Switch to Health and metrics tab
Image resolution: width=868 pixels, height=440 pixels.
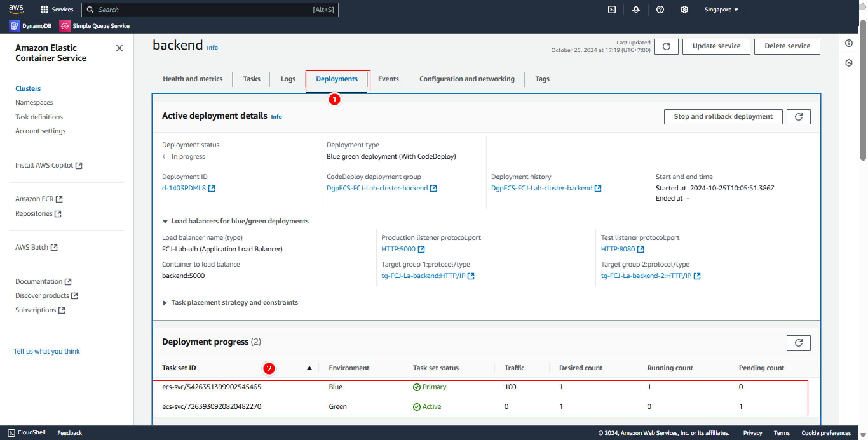click(x=193, y=79)
